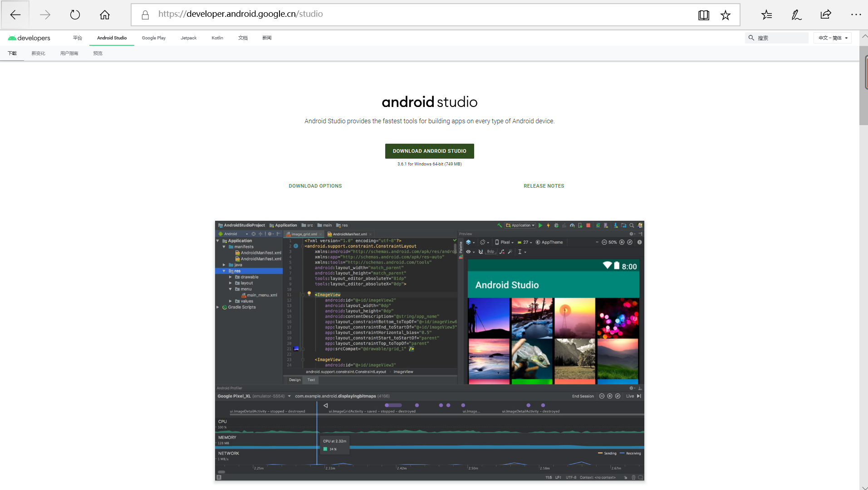Image resolution: width=868 pixels, height=490 pixels.
Task: Expand Gradle Scripts in project tree
Action: 218,307
